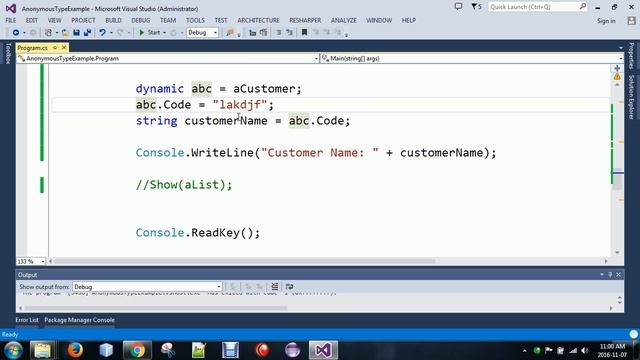Start debugging with the Start button
Image resolution: width=640 pixels, height=360 pixels.
[x=149, y=32]
